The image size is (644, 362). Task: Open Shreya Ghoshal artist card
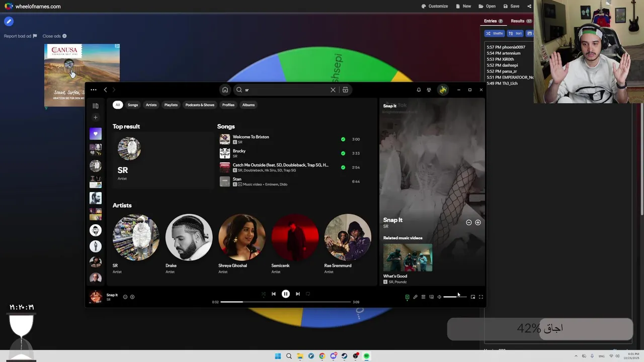click(242, 244)
